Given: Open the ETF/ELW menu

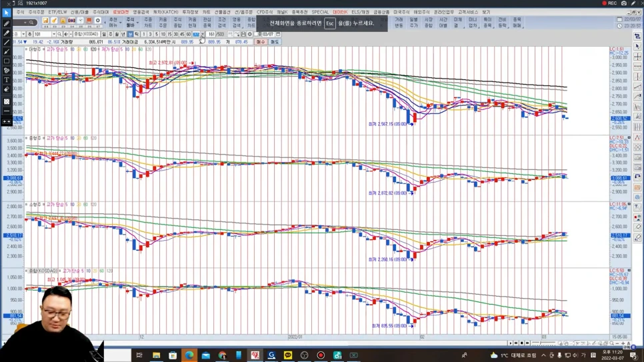Looking at the screenshot, I should click(x=57, y=12).
